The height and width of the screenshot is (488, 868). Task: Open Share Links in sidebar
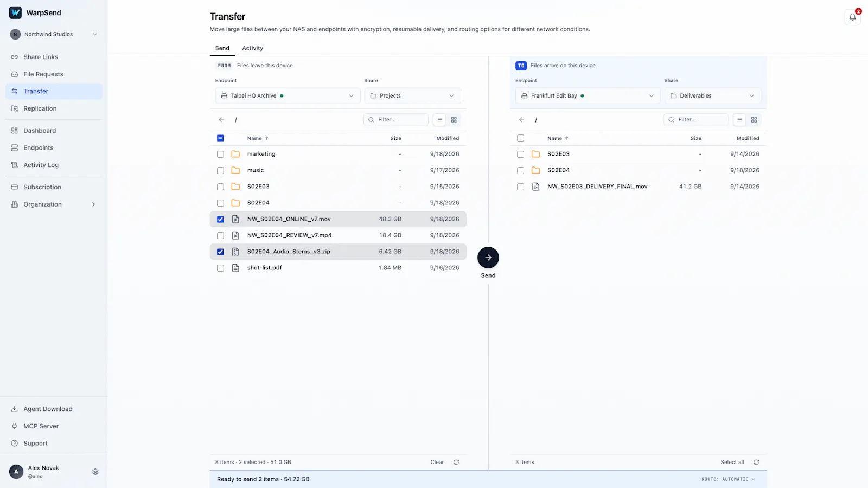pos(54,57)
